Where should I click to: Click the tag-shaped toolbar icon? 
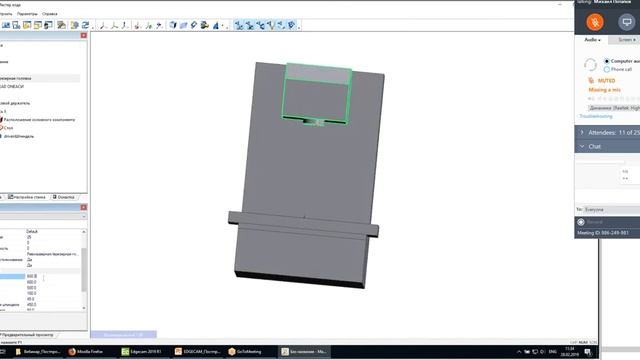(x=194, y=25)
